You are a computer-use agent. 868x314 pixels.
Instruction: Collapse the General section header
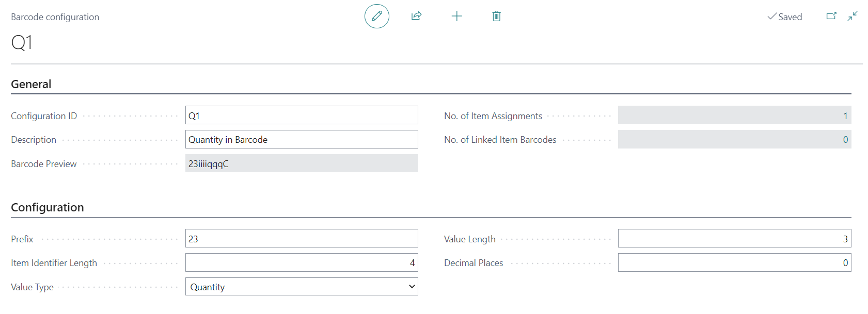tap(31, 84)
